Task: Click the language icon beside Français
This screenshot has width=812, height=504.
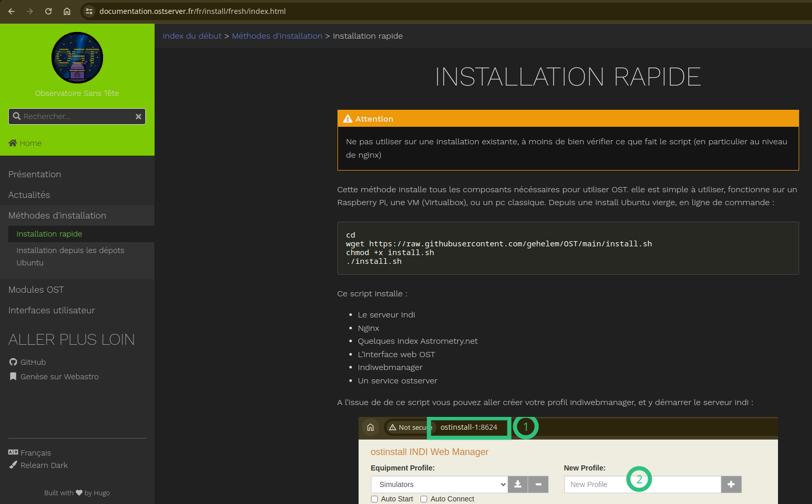Action: [x=13, y=452]
